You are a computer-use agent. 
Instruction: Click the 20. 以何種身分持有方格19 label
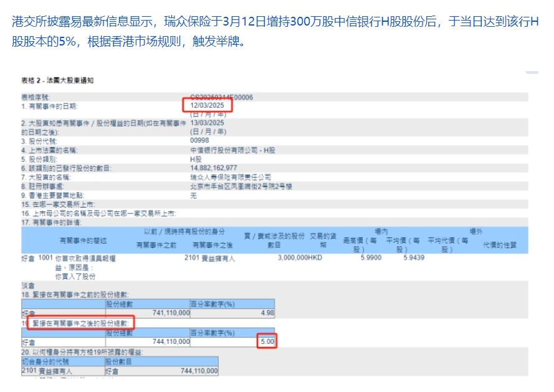[x=82, y=352]
